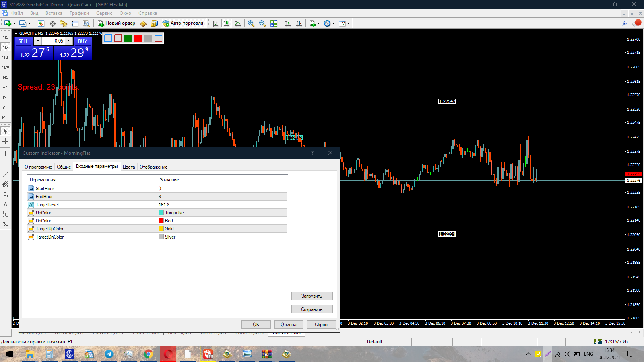Open the periodicity clock dropdown
The width and height of the screenshot is (644, 362).
point(333,23)
